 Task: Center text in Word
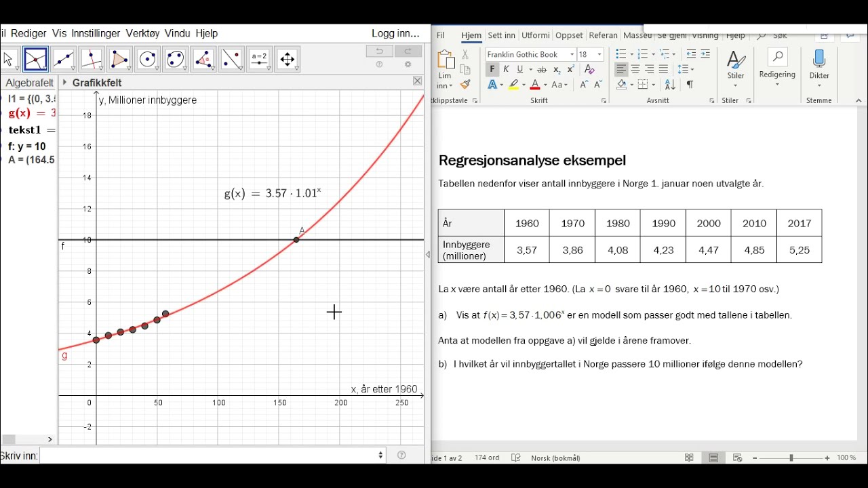[635, 70]
